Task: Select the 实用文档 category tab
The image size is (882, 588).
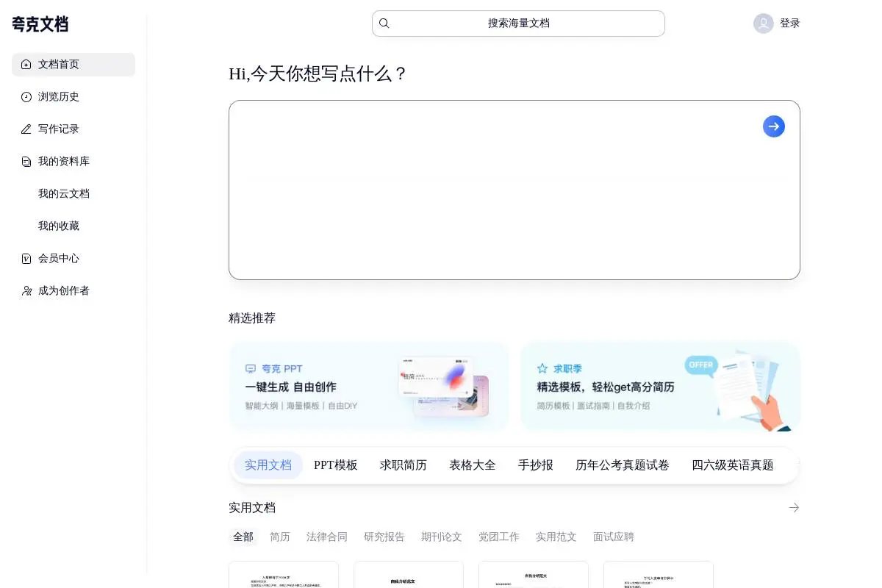Action: point(268,465)
